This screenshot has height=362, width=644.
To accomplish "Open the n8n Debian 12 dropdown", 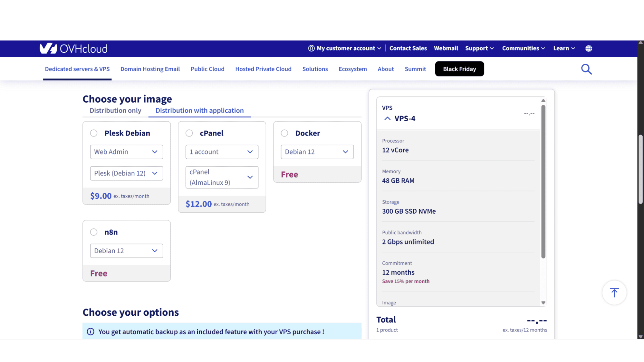I will coord(127,251).
